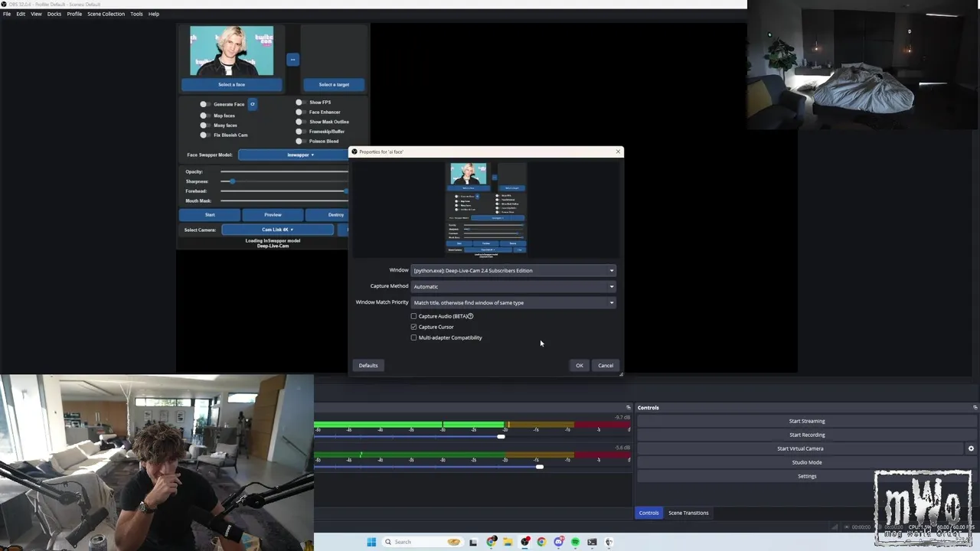
Task: Click Start button in Deep-Live-Cam
Action: click(x=210, y=215)
